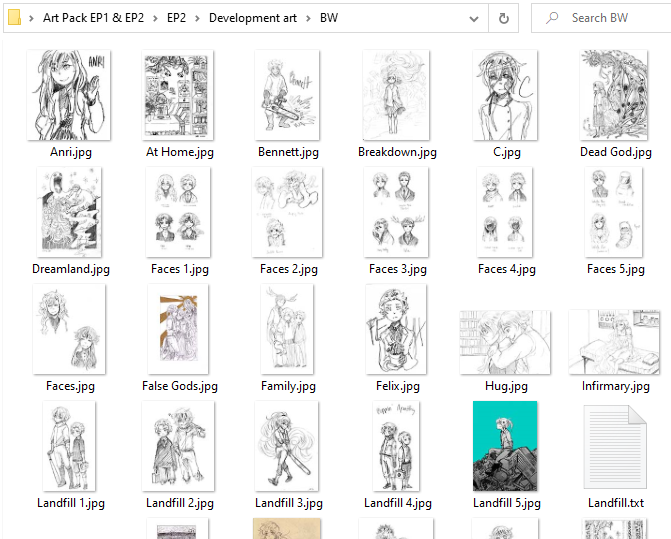Go to the Art Pack EP1 & EP2 breadcrumb
Image resolution: width=671 pixels, height=539 pixels.
tap(93, 18)
